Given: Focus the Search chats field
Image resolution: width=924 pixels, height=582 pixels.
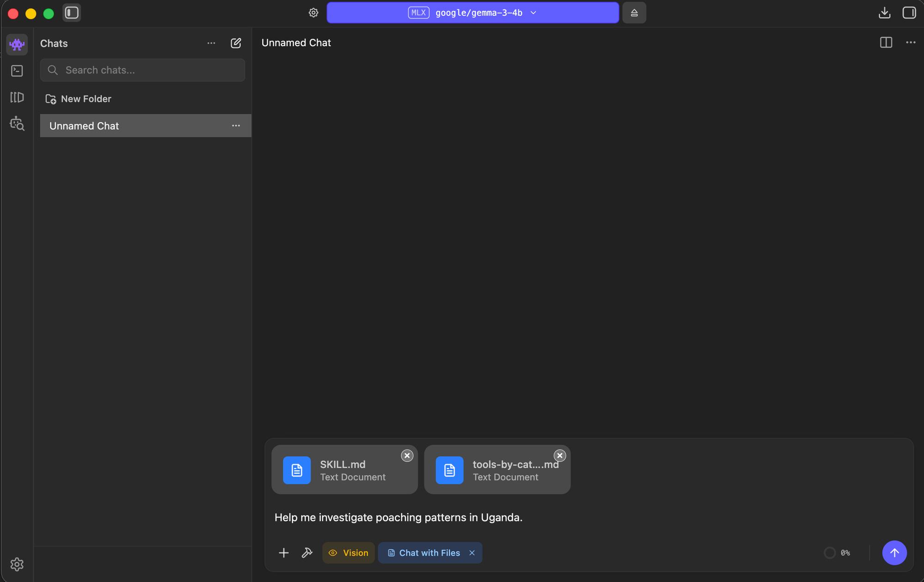Looking at the screenshot, I should (142, 70).
